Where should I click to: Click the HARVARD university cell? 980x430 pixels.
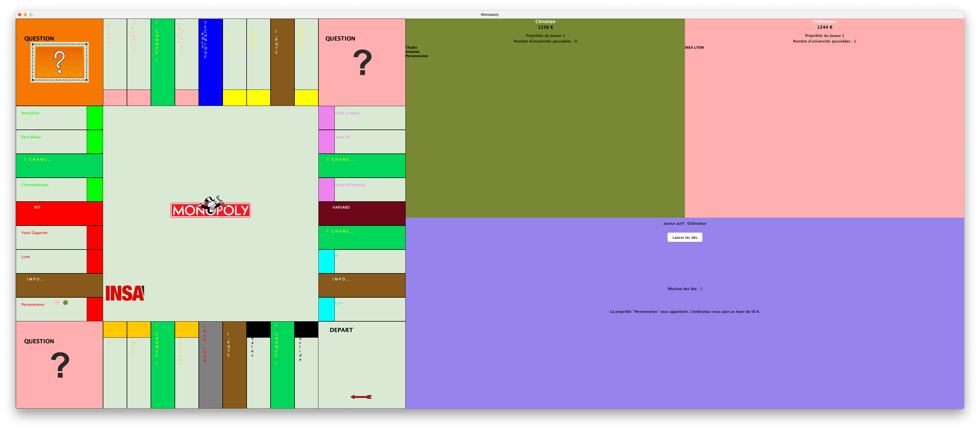click(x=362, y=213)
